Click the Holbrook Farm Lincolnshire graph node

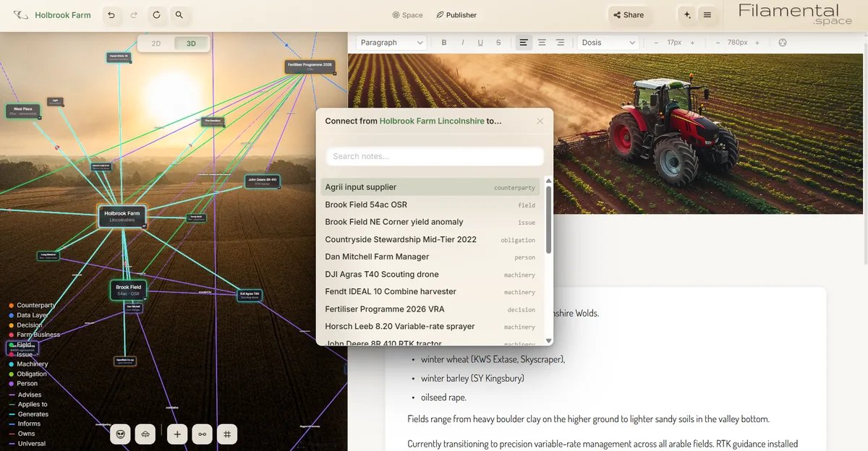click(122, 216)
